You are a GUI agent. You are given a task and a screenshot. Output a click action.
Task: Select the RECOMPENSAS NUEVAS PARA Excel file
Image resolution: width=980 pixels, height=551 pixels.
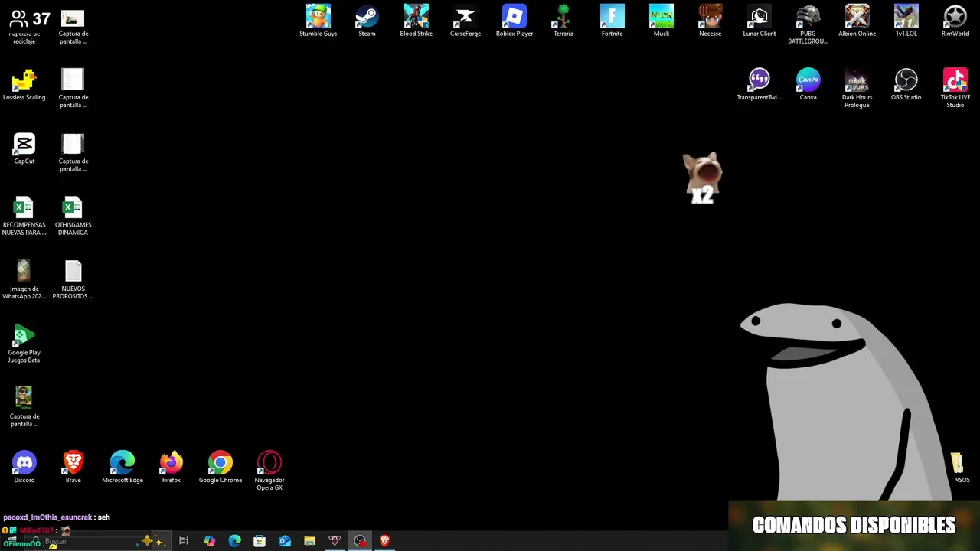[x=24, y=216]
